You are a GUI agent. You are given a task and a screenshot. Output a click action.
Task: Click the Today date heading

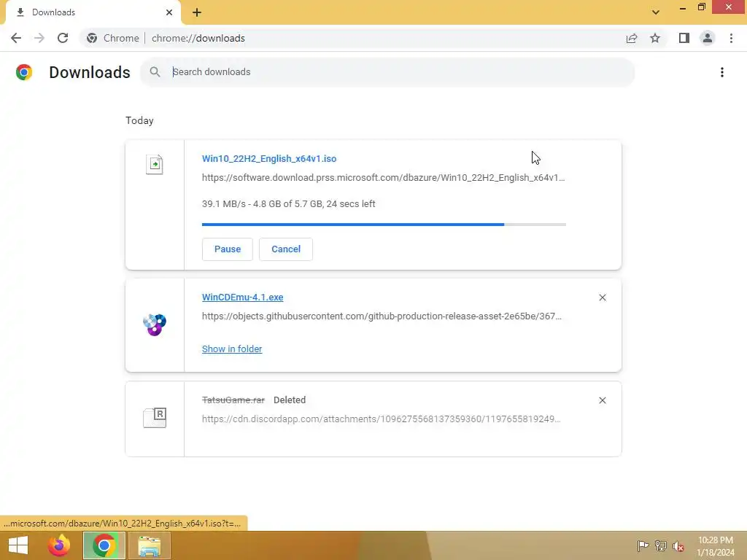[139, 120]
